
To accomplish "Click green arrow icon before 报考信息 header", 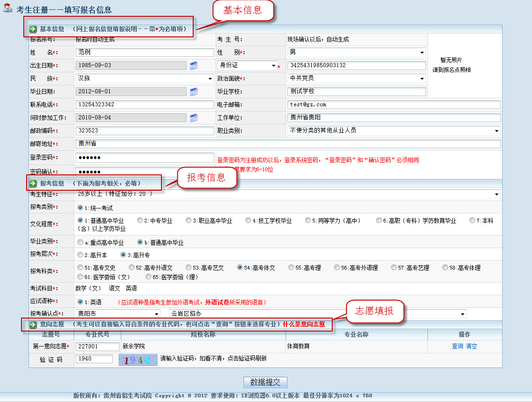I will [33, 183].
